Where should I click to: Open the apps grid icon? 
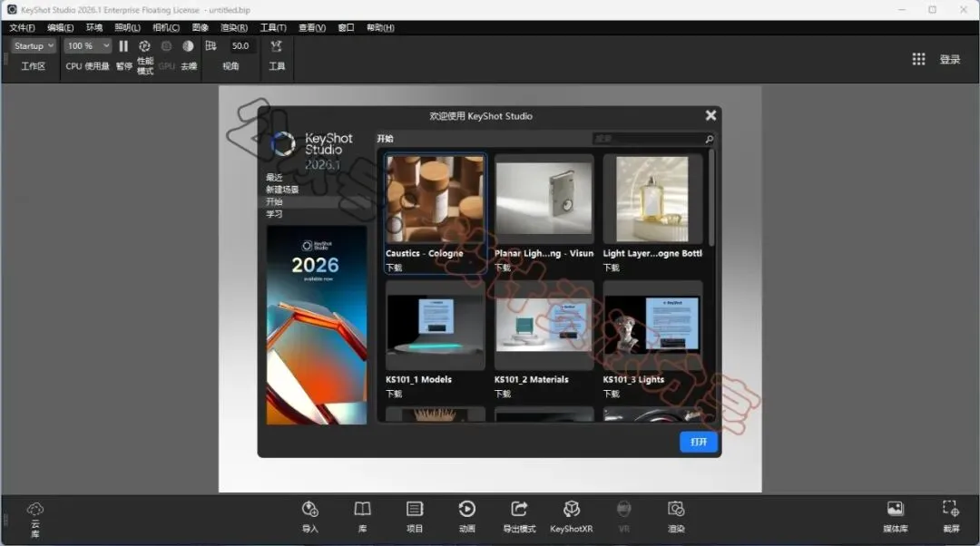[918, 59]
